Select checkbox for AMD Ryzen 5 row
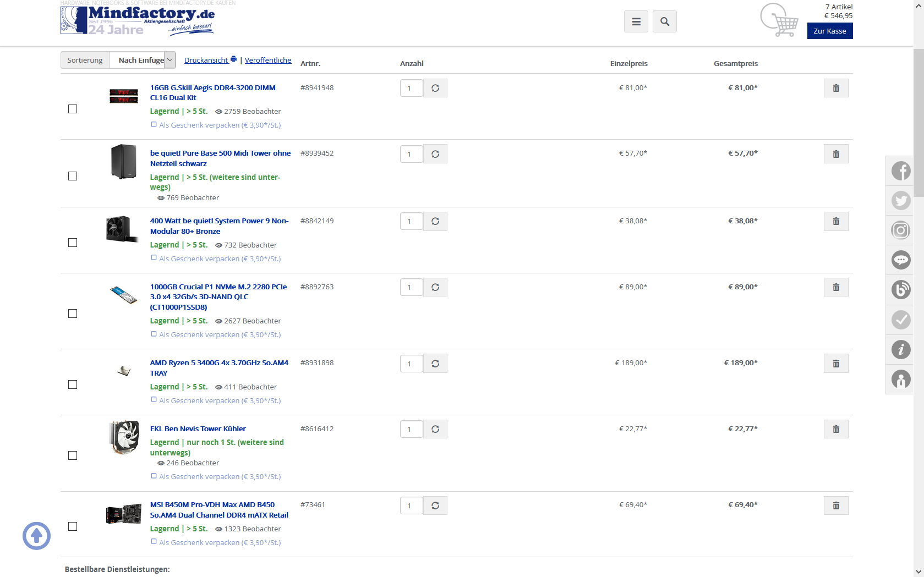 (x=73, y=384)
